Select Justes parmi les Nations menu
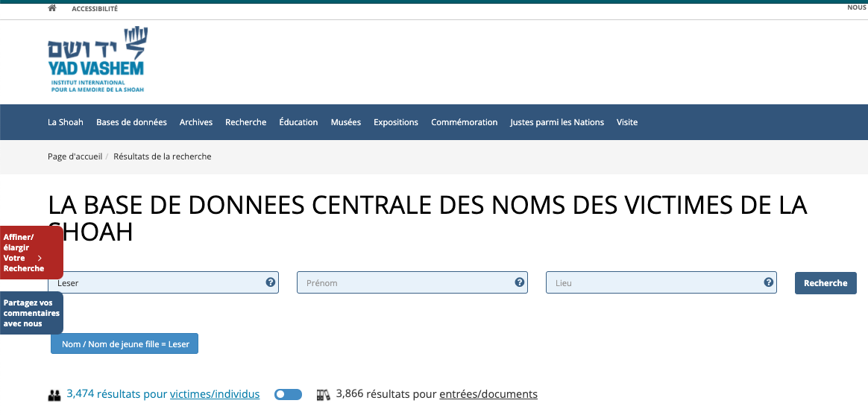This screenshot has height=415, width=868. click(x=557, y=122)
